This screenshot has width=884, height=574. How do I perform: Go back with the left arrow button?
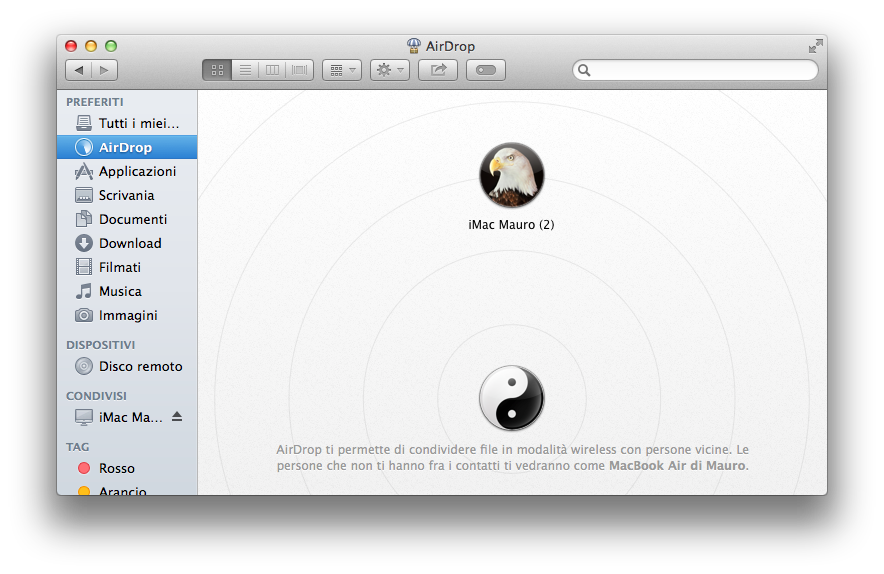pyautogui.click(x=78, y=70)
